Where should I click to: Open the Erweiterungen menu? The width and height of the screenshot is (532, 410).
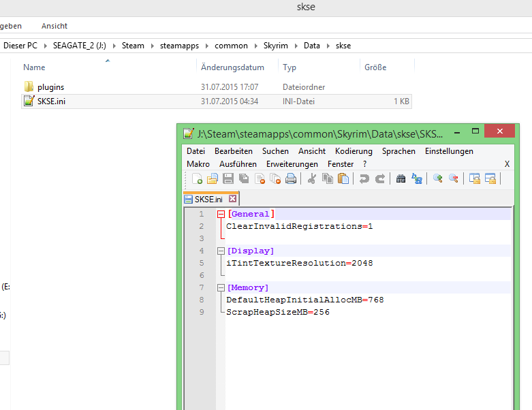tap(292, 164)
